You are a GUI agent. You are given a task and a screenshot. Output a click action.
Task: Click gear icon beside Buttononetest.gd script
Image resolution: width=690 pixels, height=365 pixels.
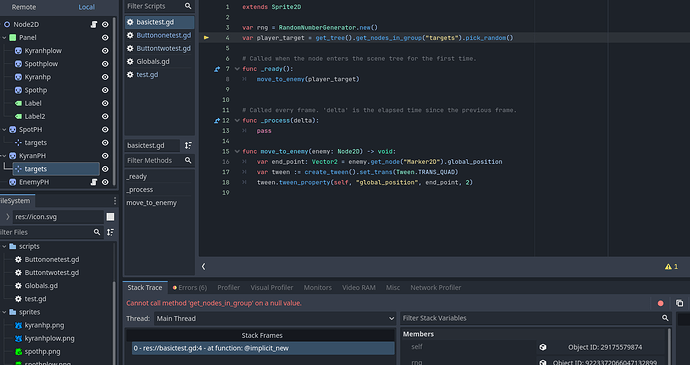coord(130,35)
